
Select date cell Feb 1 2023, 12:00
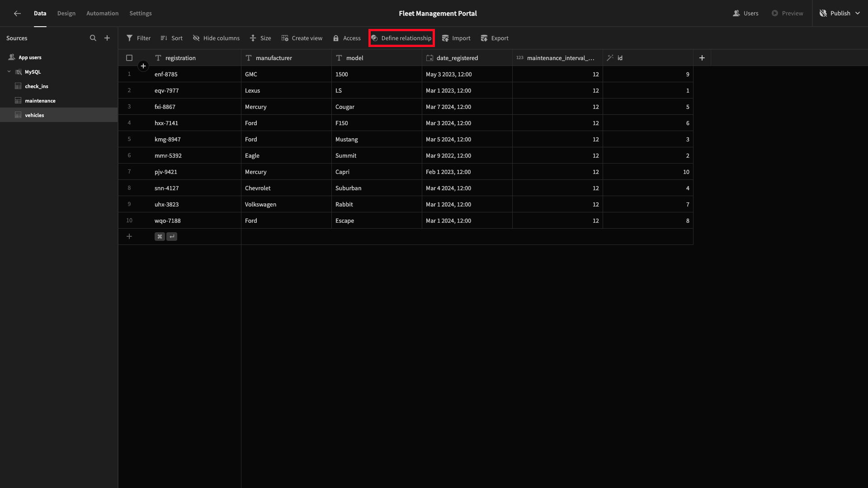pos(467,172)
